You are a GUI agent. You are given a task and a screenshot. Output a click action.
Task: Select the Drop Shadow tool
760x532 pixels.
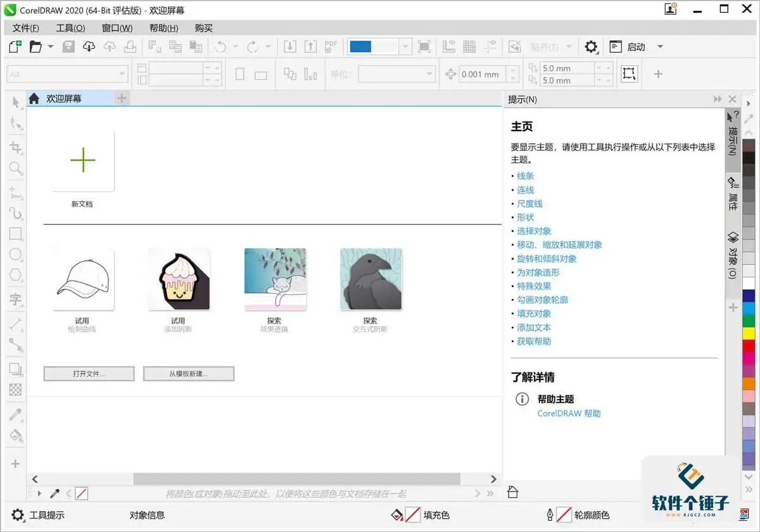[x=16, y=369]
